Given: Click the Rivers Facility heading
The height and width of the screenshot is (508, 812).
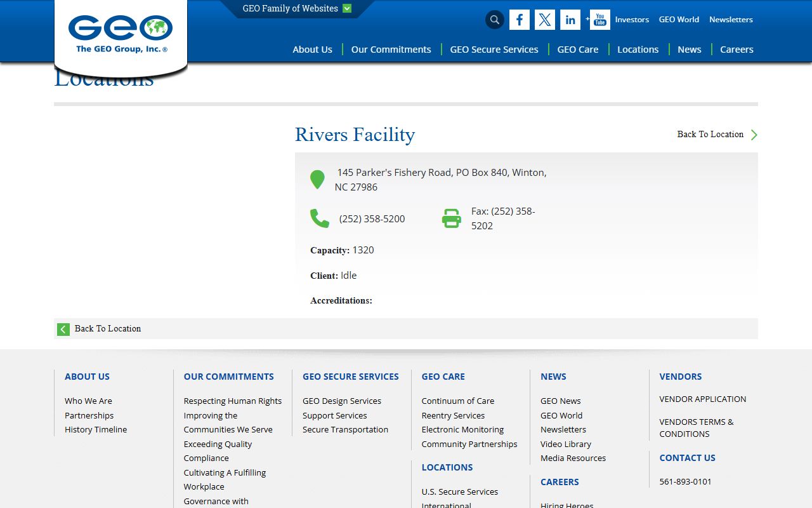Looking at the screenshot, I should [355, 135].
